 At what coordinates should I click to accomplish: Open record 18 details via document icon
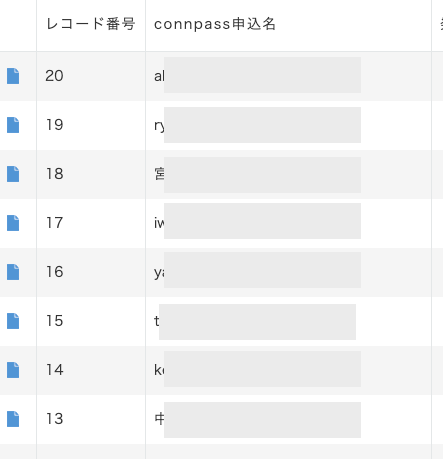[x=13, y=174]
